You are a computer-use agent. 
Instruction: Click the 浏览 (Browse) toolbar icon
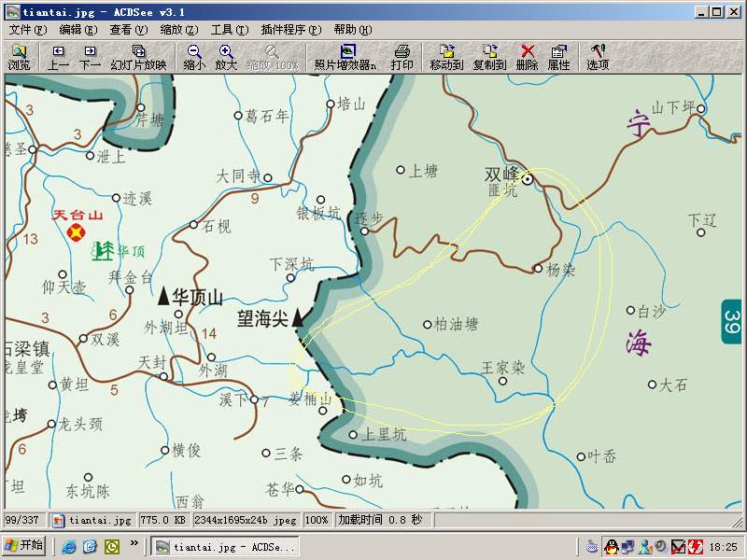(x=19, y=57)
